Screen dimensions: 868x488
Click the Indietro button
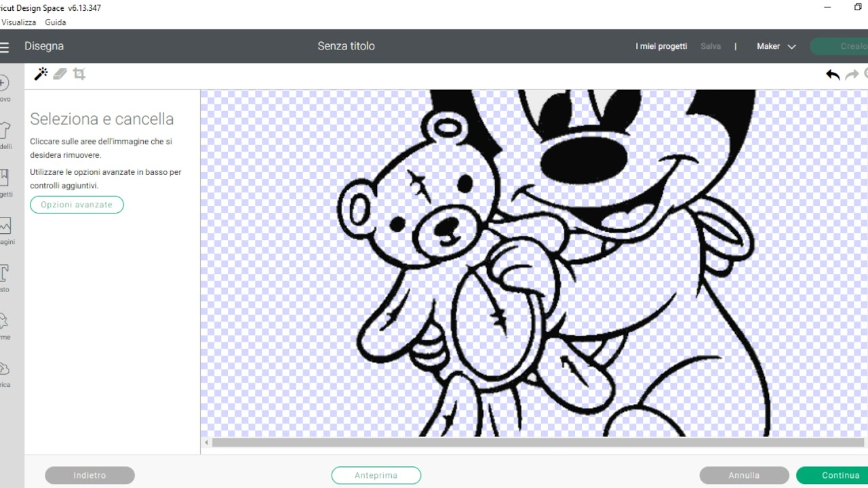90,475
